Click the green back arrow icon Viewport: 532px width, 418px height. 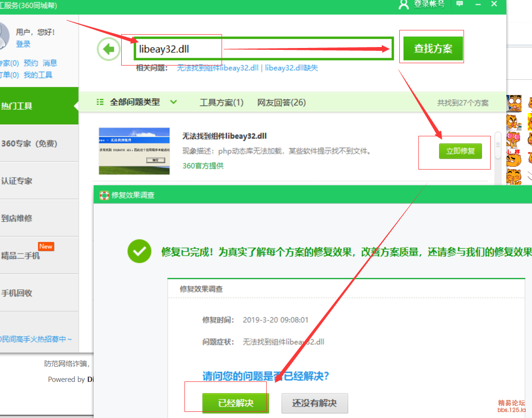point(108,49)
